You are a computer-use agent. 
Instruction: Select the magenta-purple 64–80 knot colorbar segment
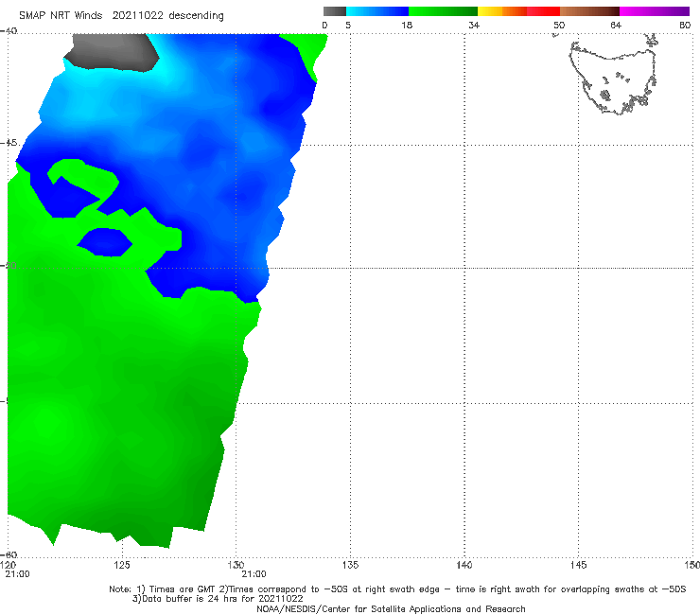pyautogui.click(x=655, y=11)
